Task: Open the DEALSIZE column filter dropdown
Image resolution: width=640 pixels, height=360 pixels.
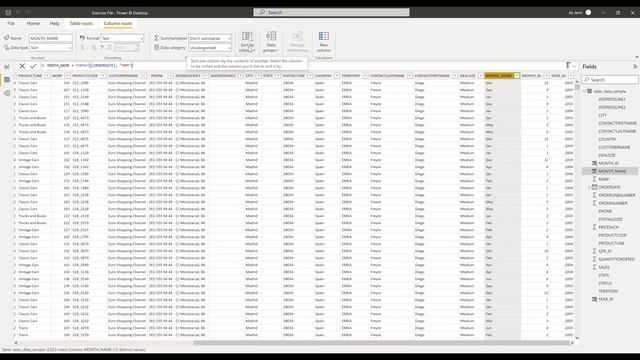Action: pyautogui.click(x=480, y=76)
